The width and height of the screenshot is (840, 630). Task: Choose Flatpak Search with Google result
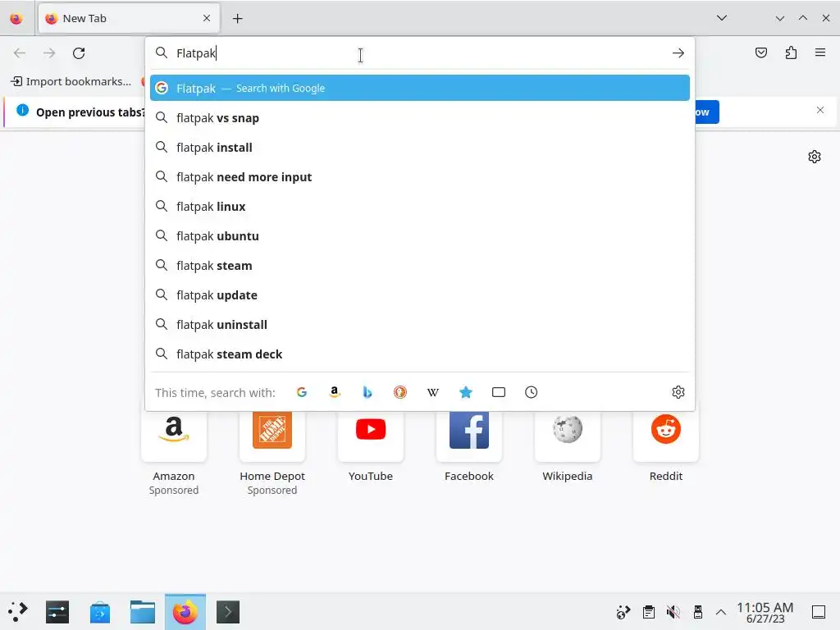pos(420,88)
